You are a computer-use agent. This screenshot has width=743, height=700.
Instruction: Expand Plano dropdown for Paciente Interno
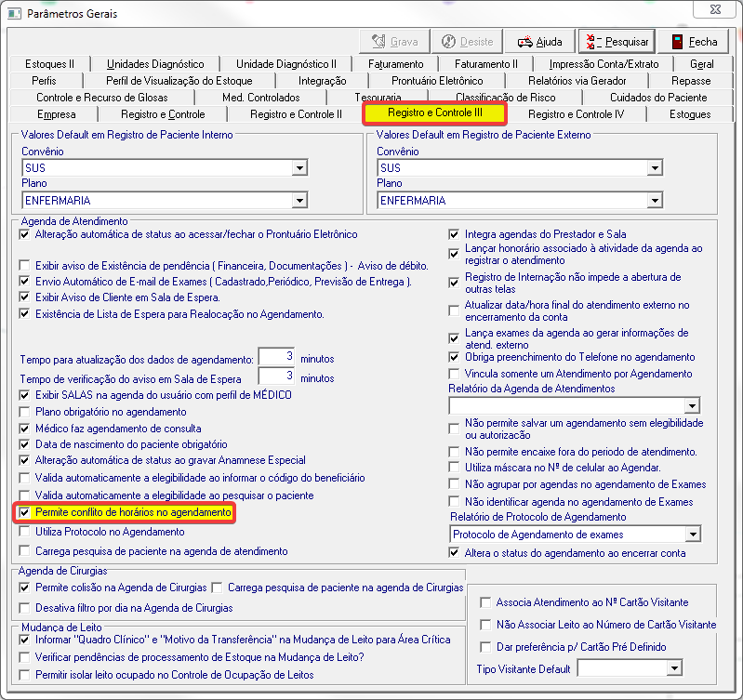pyautogui.click(x=299, y=201)
